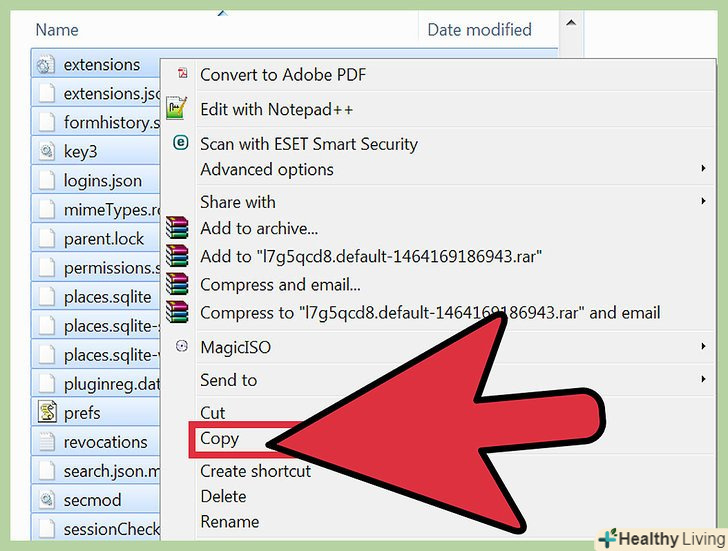The image size is (728, 551).
Task: Click the Adobe PDF icon in the context menu
Action: pyautogui.click(x=182, y=73)
